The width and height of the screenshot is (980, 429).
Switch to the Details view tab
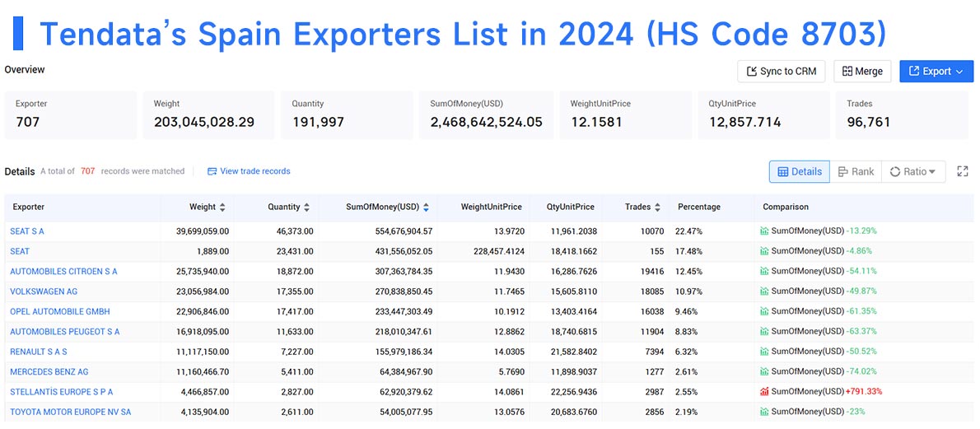800,171
